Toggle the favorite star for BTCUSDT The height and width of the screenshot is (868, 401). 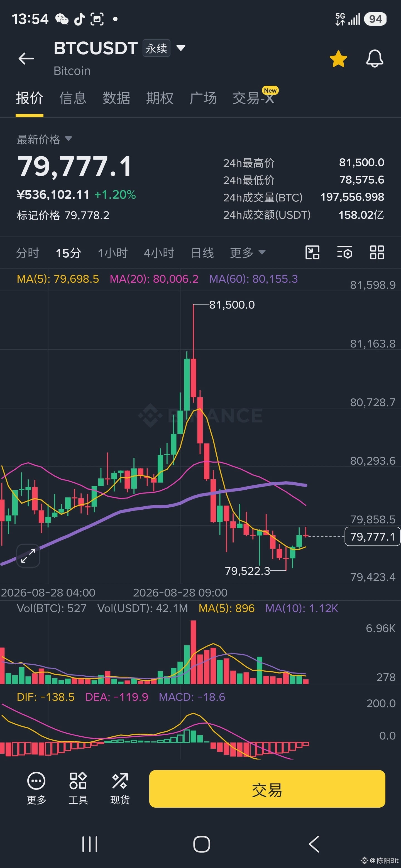coord(338,59)
